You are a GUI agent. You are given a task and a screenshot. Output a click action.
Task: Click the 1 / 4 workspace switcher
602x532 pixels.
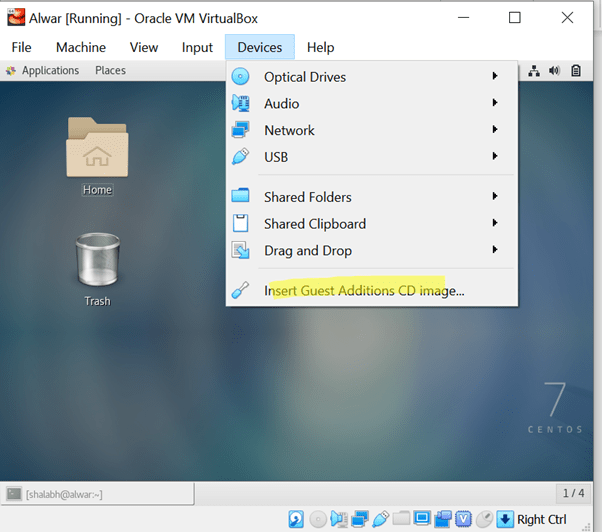(573, 493)
